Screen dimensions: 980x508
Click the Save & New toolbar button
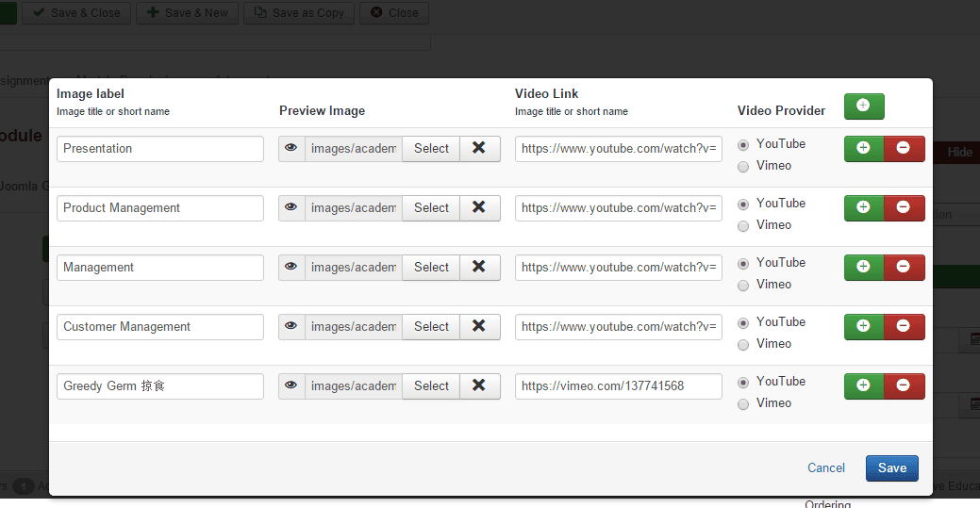point(187,13)
